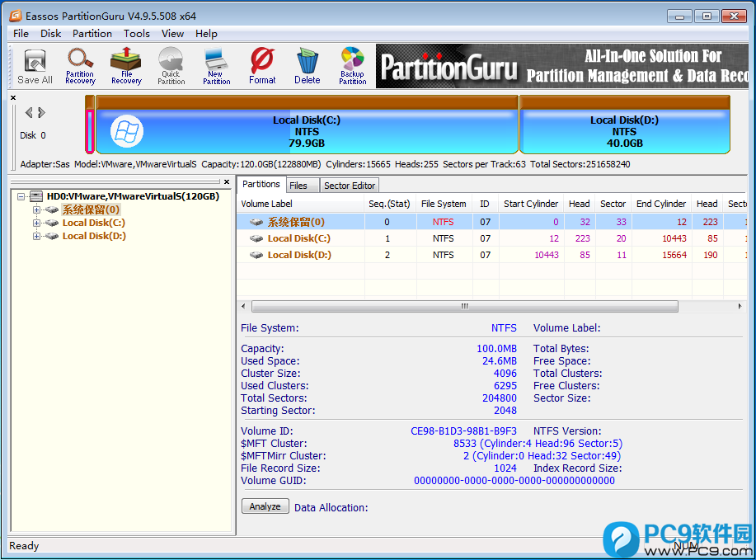Select 系统保留(0) in the disk tree
The width and height of the screenshot is (756, 560).
click(x=91, y=209)
